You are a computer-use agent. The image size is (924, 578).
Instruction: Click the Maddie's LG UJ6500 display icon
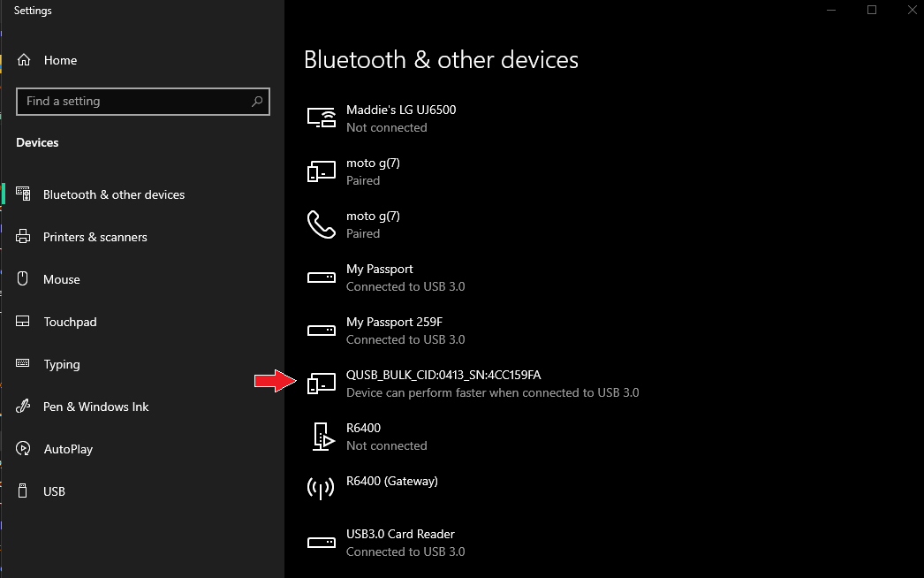(x=321, y=118)
